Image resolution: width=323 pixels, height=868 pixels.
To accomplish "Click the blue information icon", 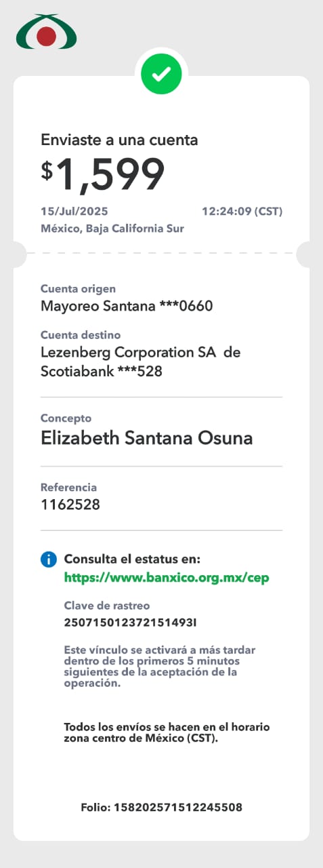I will (48, 559).
